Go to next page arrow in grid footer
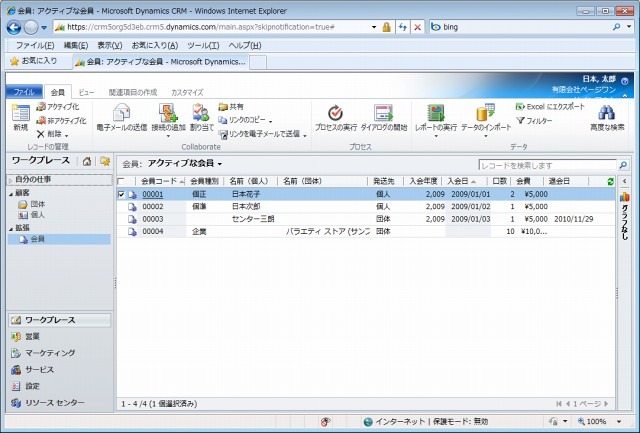Image resolution: width=640 pixels, height=433 pixels. click(606, 404)
